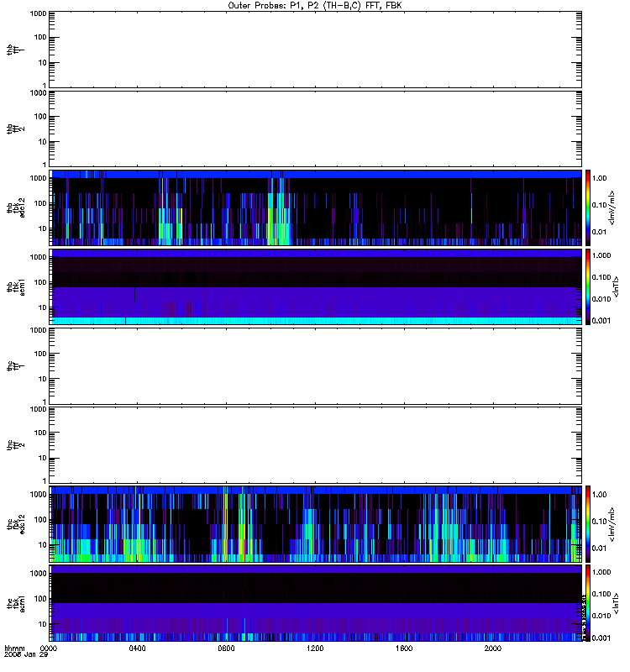Click the 1000 tick of the thb fft 1 panel
The width and height of the screenshot is (630, 672).
point(38,13)
